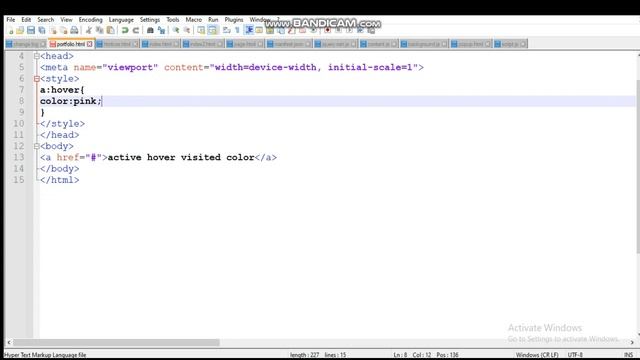Click 'active hover visited color' link text

pyautogui.click(x=181, y=158)
